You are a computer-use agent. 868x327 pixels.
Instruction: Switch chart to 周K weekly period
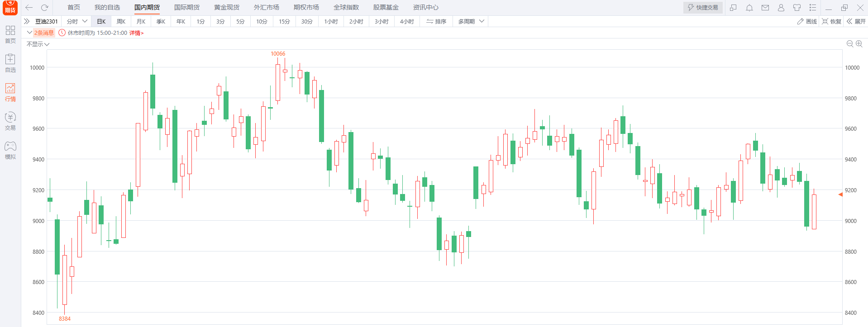click(x=121, y=21)
